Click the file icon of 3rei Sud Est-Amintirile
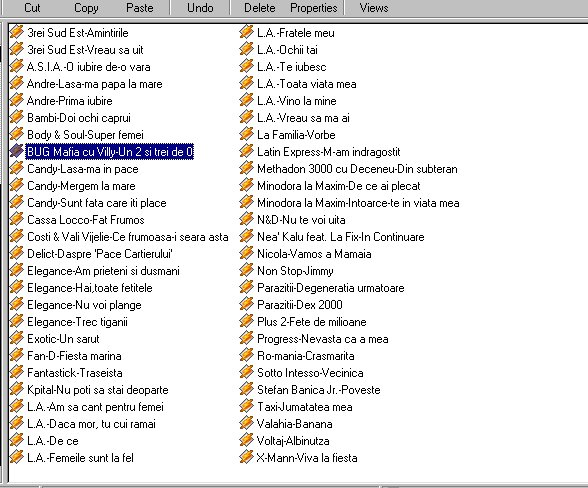Screen dimensions: 588x488 (16, 32)
